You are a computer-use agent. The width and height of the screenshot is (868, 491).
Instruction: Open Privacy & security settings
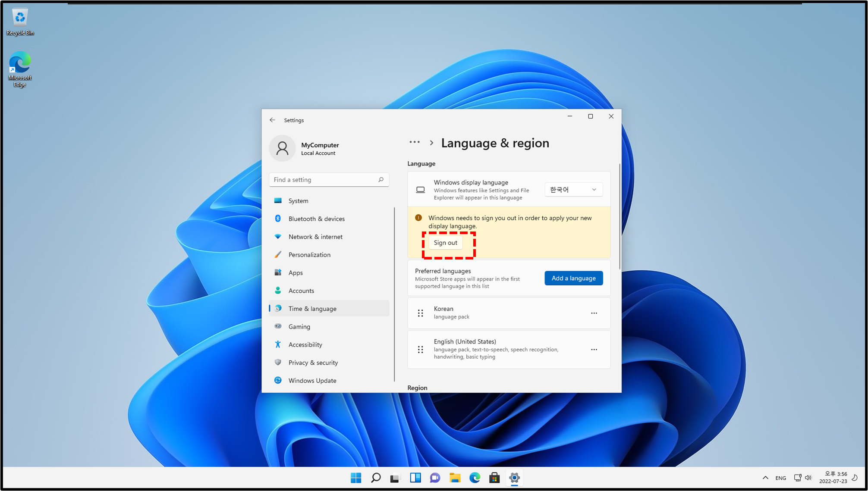click(329, 363)
